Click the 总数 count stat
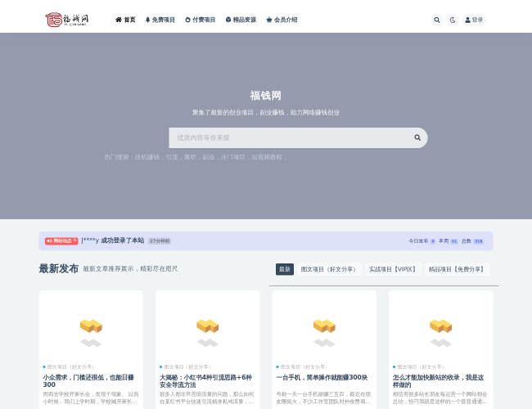The width and height of the screenshot is (532, 409). coord(472,241)
